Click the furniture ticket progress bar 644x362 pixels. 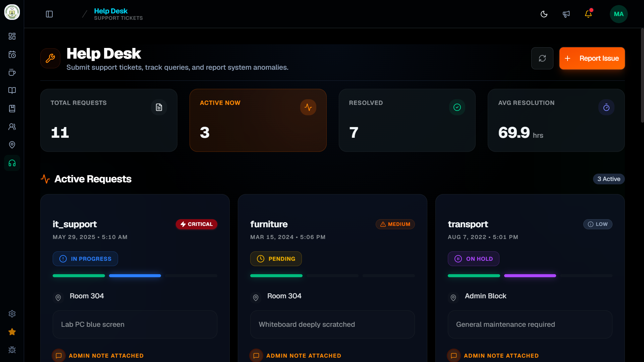pos(332,276)
